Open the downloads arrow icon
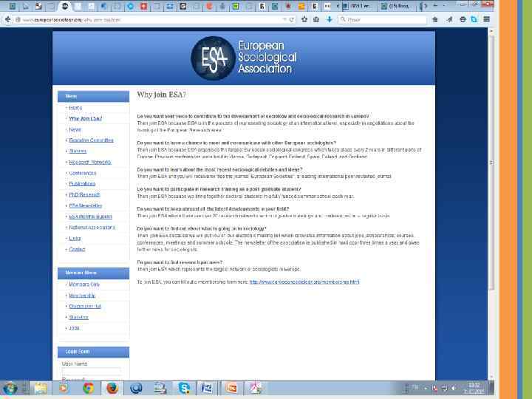 click(329, 19)
